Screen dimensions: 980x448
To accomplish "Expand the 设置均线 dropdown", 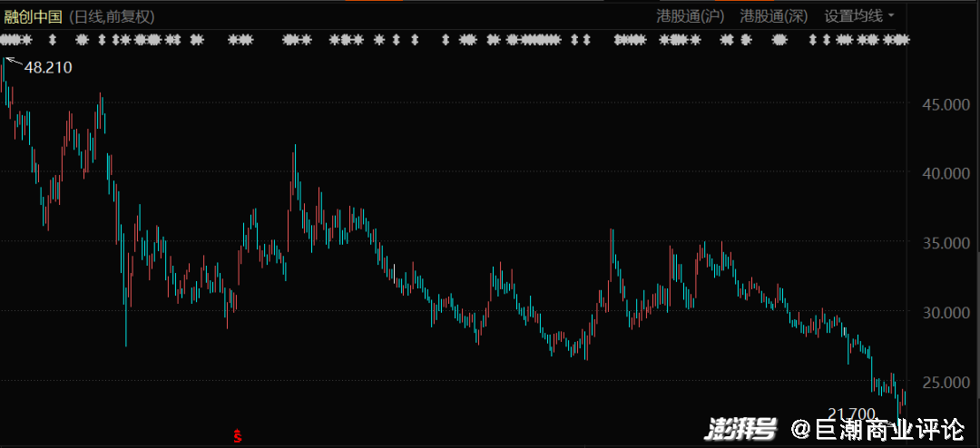I will click(x=858, y=16).
